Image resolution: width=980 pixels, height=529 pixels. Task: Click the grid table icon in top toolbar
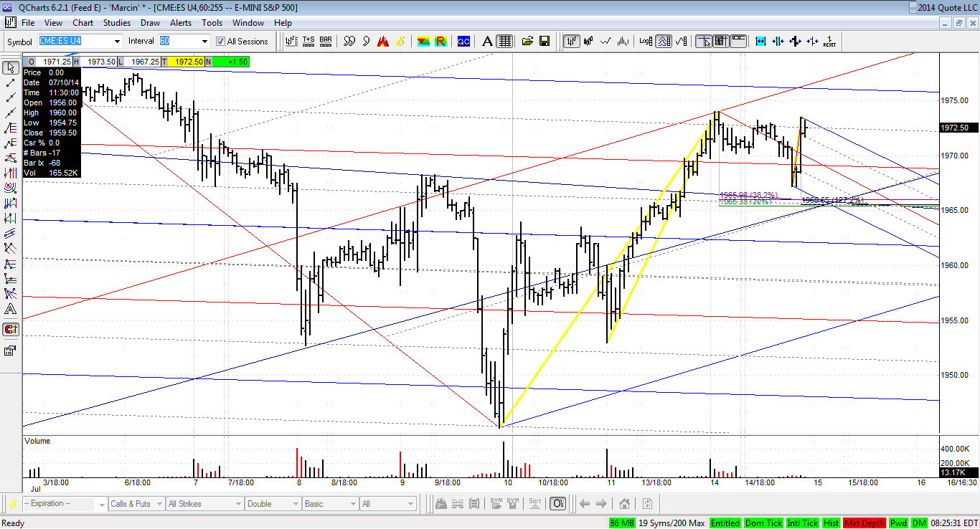click(x=504, y=41)
